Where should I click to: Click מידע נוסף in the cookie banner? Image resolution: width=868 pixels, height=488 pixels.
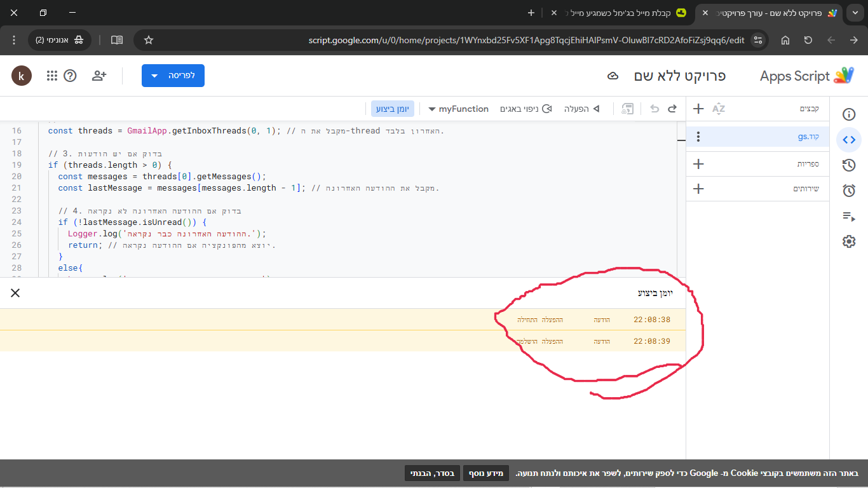pyautogui.click(x=486, y=473)
